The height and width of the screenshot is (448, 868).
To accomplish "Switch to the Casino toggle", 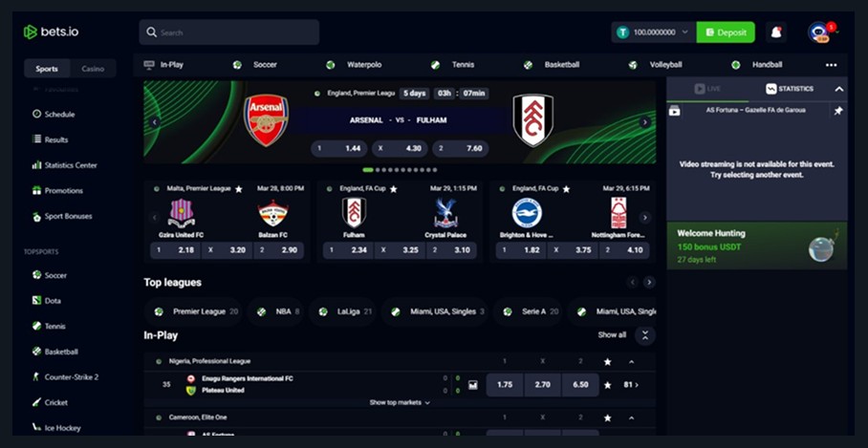I will tap(93, 69).
